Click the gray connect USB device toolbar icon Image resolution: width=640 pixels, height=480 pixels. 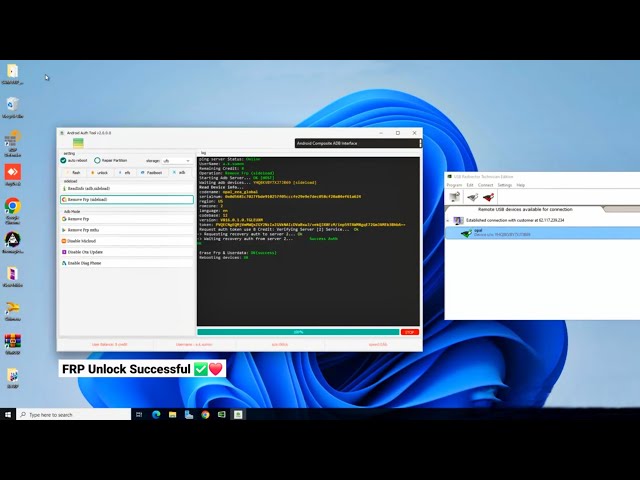click(473, 197)
